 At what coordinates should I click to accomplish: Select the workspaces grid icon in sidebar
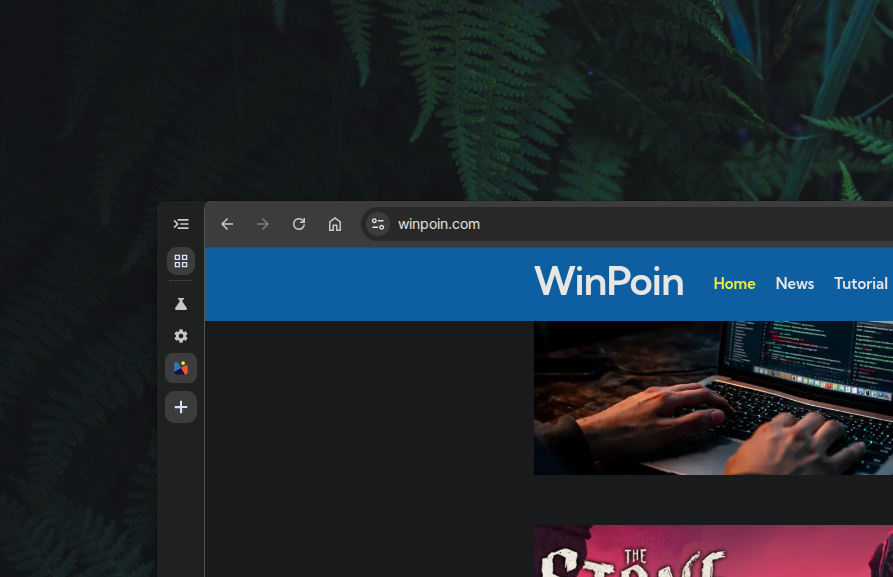[x=181, y=261]
